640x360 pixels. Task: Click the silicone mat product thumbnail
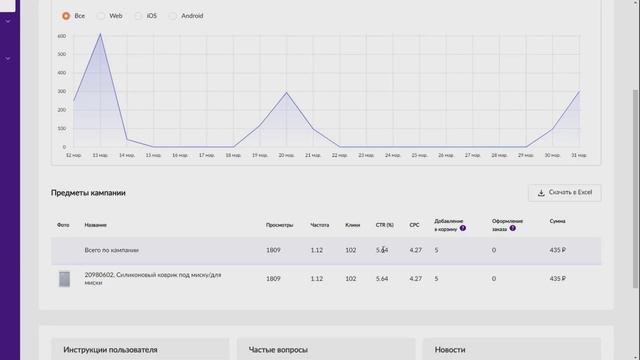coord(64,279)
